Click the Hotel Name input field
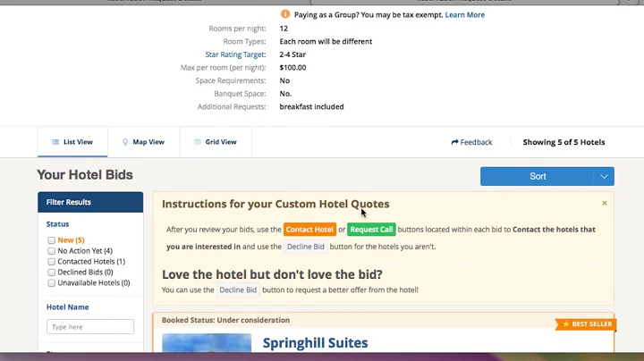 (x=89, y=327)
